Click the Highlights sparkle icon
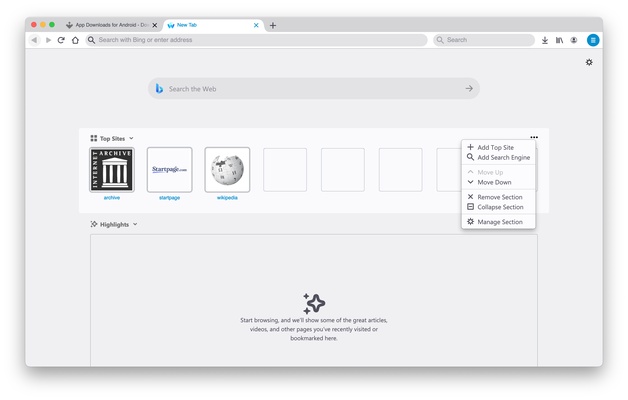628x400 pixels. tap(94, 224)
